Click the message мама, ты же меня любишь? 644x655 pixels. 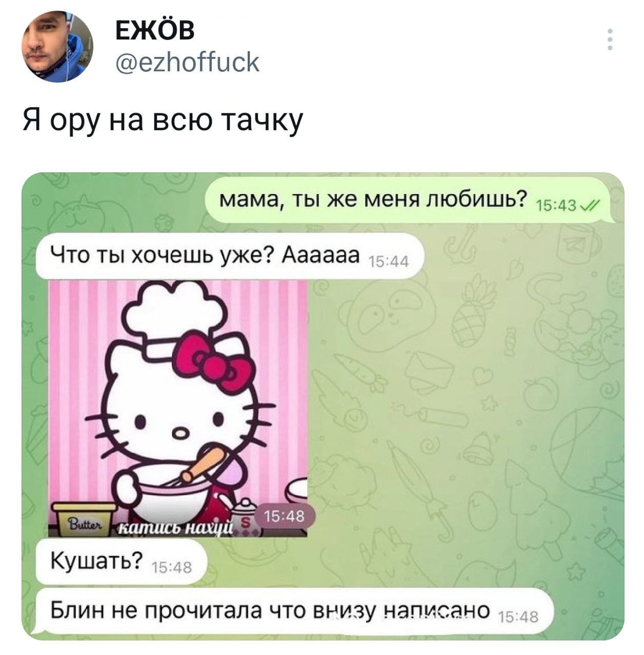[373, 199]
